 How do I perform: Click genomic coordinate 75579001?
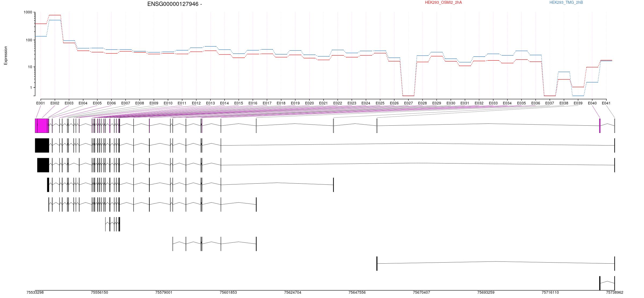coord(164,292)
